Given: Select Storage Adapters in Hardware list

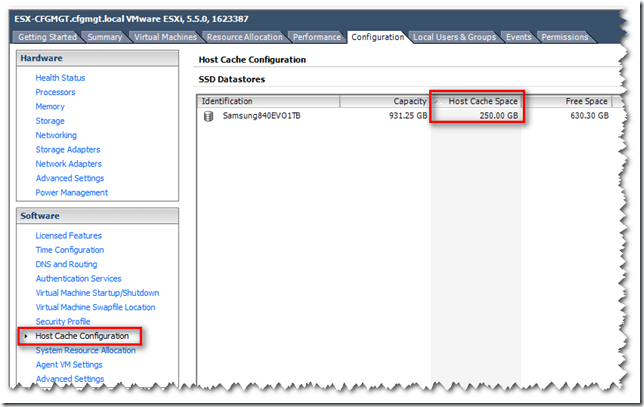Looking at the screenshot, I should tap(68, 150).
